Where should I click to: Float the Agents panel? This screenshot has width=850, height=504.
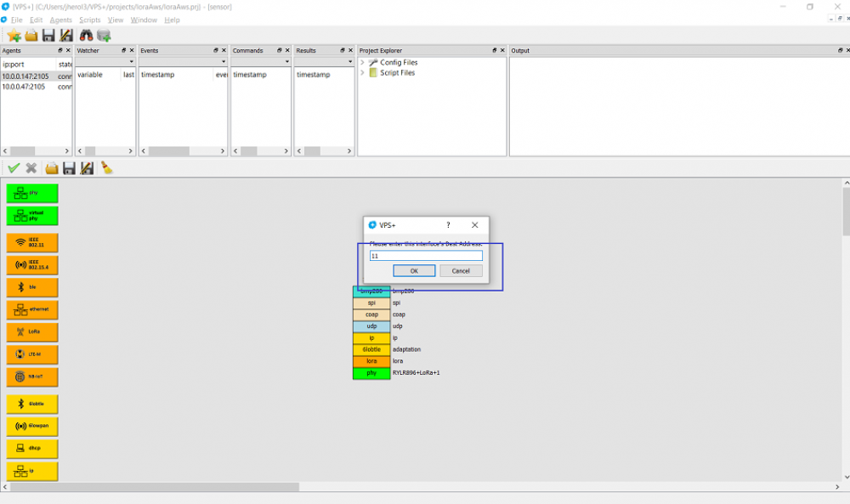point(60,50)
